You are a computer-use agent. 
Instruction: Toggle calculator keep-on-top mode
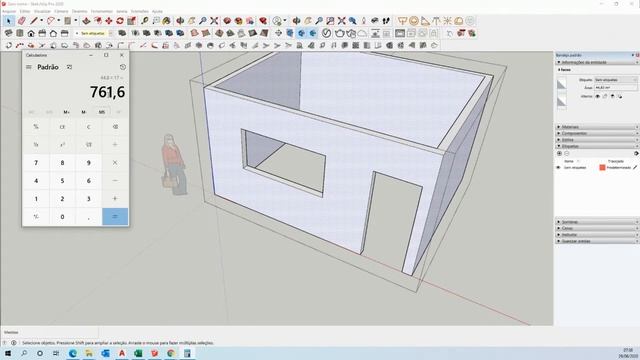69,67
